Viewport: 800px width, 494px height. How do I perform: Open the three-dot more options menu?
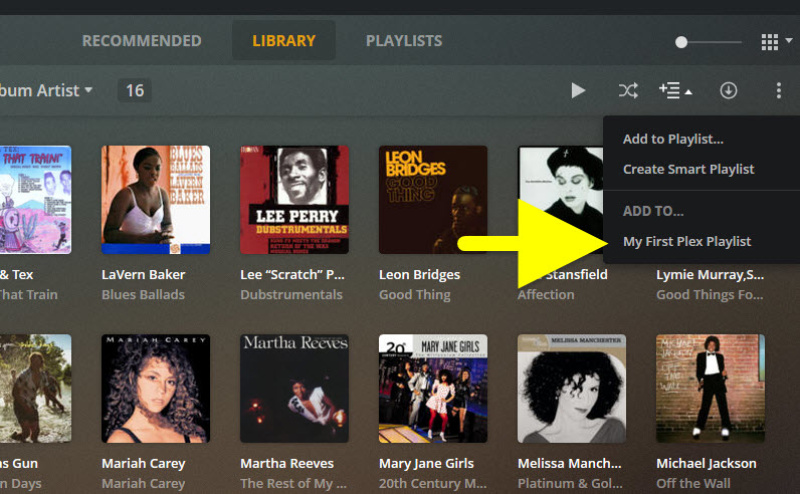pyautogui.click(x=779, y=90)
